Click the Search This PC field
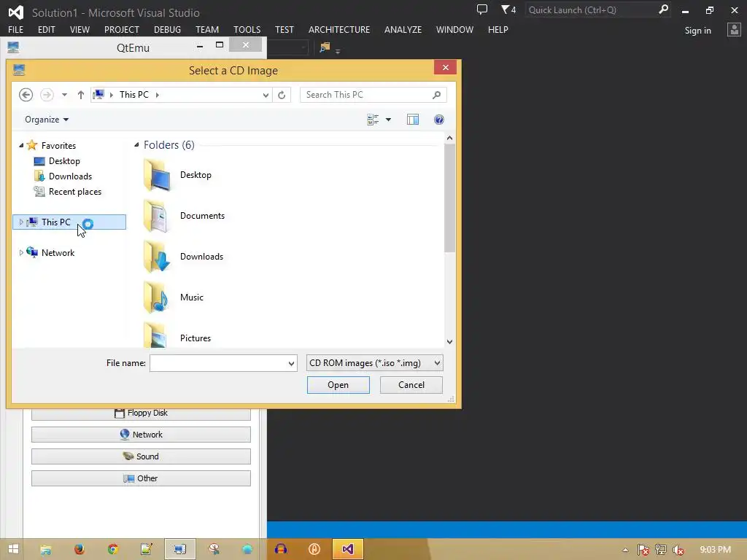Image resolution: width=747 pixels, height=560 pixels. pyautogui.click(x=373, y=95)
